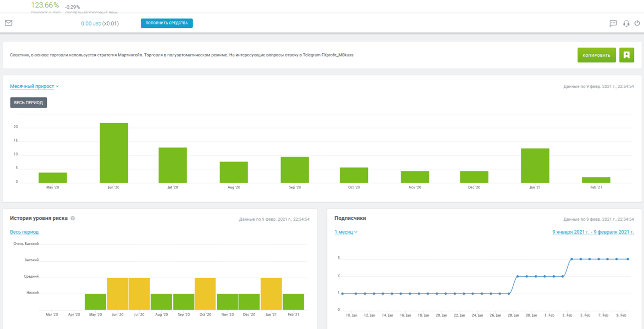This screenshot has height=329, width=644.
Task: Click the Низкий risk axis label
Action: point(32,293)
